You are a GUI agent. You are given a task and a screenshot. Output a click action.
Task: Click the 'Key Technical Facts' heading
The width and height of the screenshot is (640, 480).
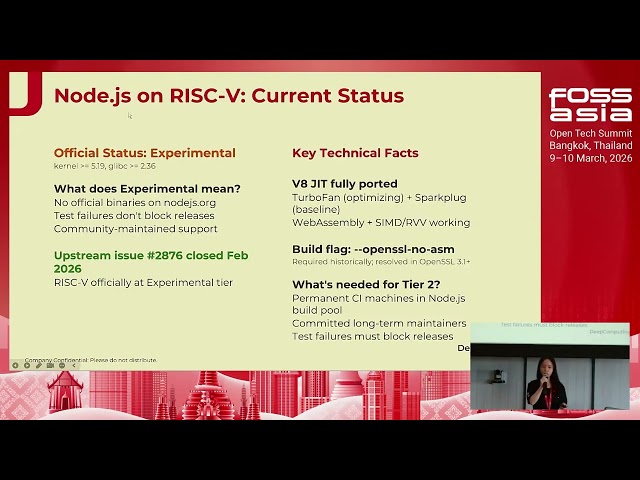(x=355, y=153)
